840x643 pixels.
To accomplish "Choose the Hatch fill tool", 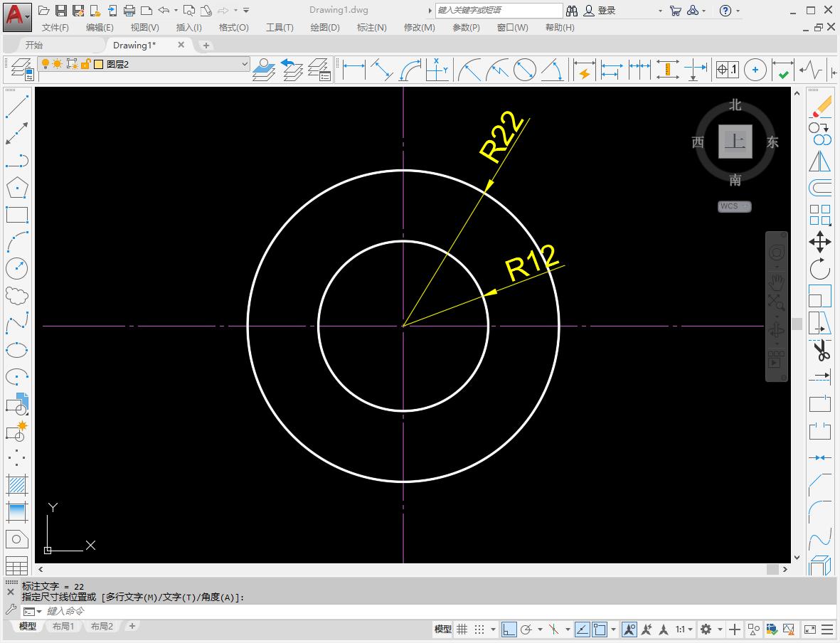I will 16,484.
